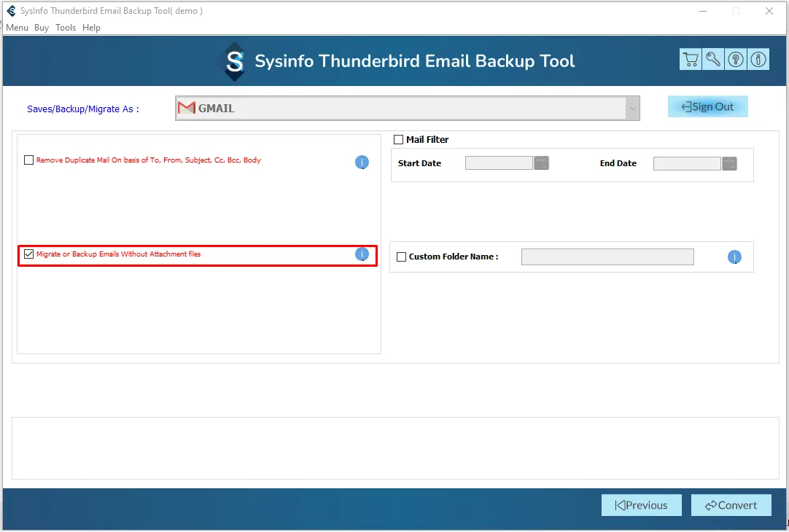
Task: Expand the Saves/Backup/Migrate As dropdown arrow
Action: click(x=632, y=108)
